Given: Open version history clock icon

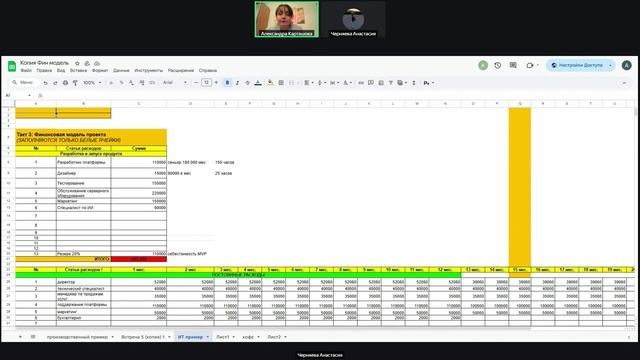Looking at the screenshot, I should pyautogui.click(x=498, y=65).
